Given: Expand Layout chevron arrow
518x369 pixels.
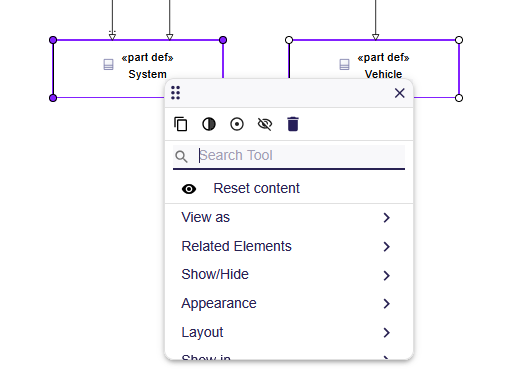Looking at the screenshot, I should (x=386, y=333).
